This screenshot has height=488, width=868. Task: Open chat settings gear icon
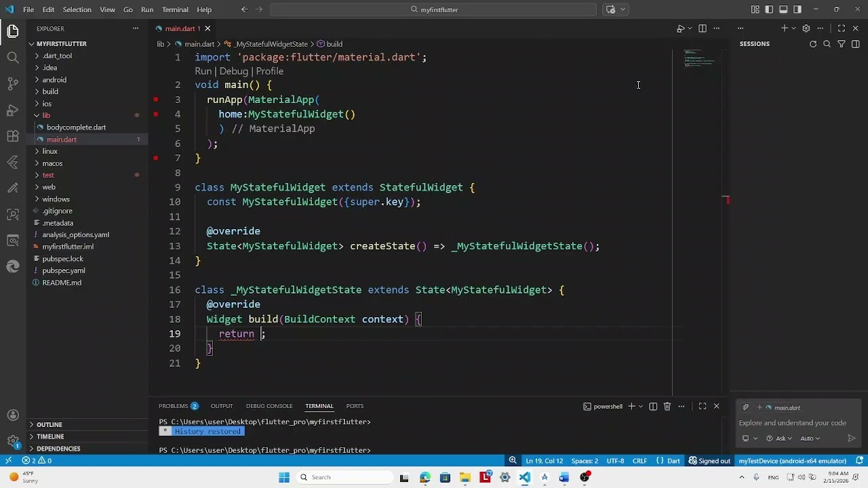click(806, 28)
